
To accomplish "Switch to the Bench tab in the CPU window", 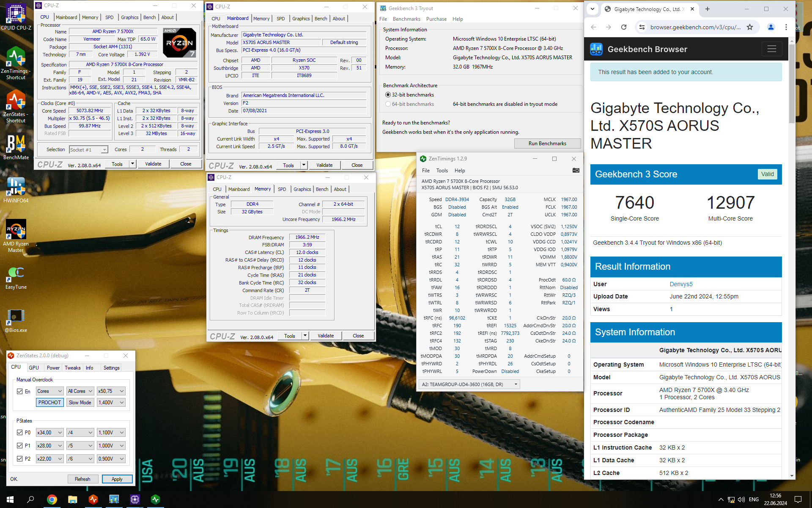I will [149, 17].
